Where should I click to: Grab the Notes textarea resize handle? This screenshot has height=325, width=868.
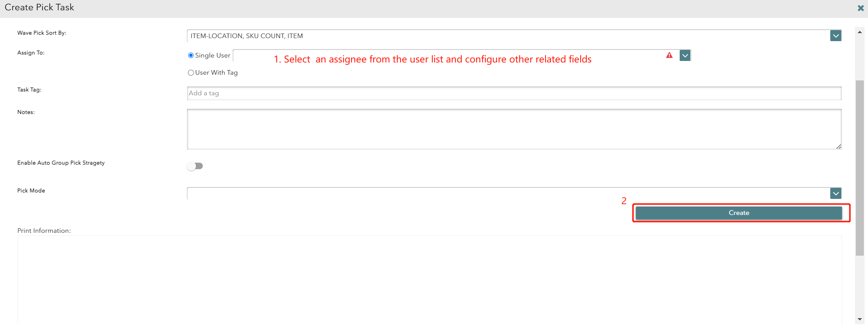point(839,147)
